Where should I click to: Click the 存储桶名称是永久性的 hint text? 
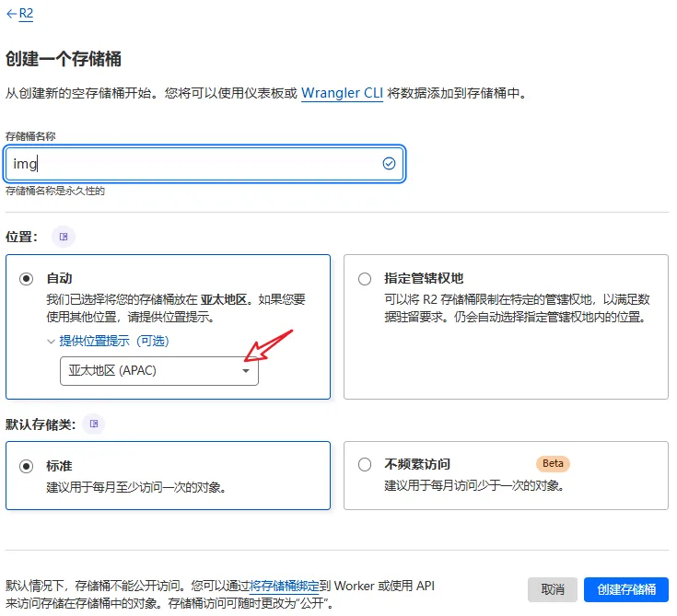(55, 191)
